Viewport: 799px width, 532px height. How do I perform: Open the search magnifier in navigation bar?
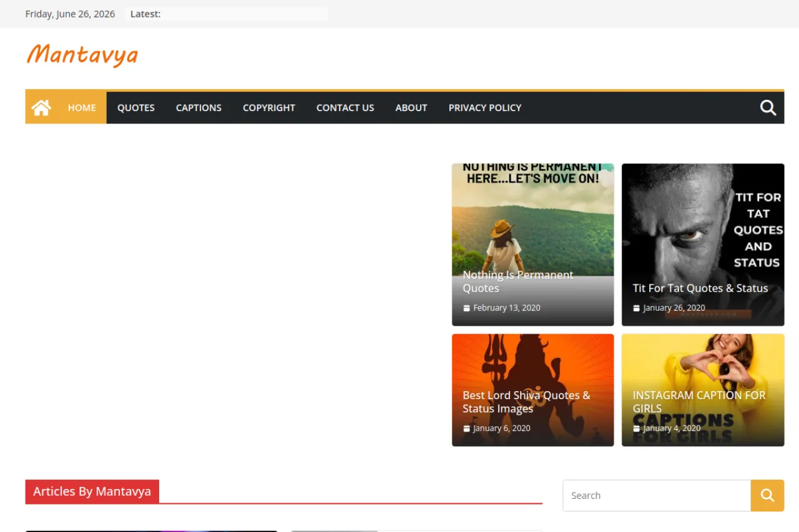(768, 108)
